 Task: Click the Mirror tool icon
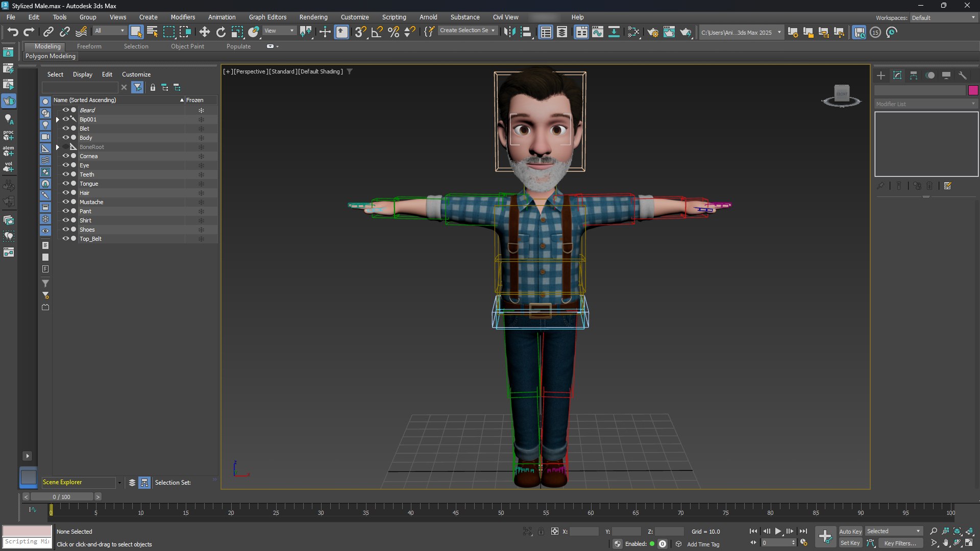click(x=509, y=32)
